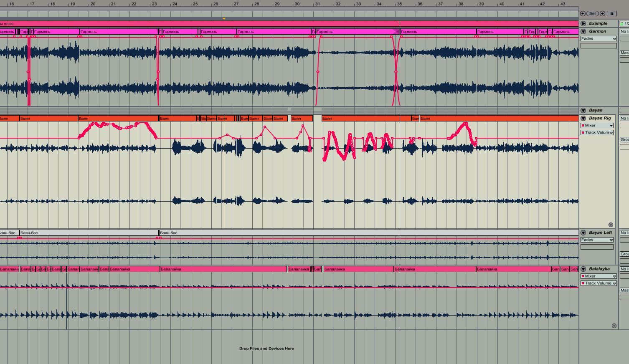Add automation lane on Balalayka track
Screen dimensions: 629x364
(x=614, y=326)
